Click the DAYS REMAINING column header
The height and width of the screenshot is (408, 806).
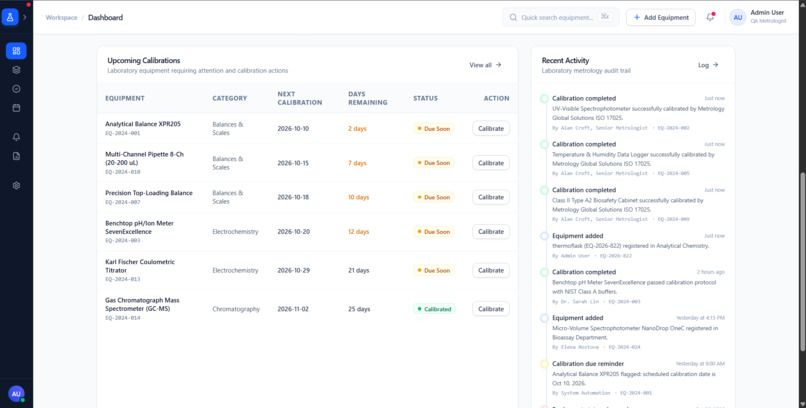click(x=368, y=98)
